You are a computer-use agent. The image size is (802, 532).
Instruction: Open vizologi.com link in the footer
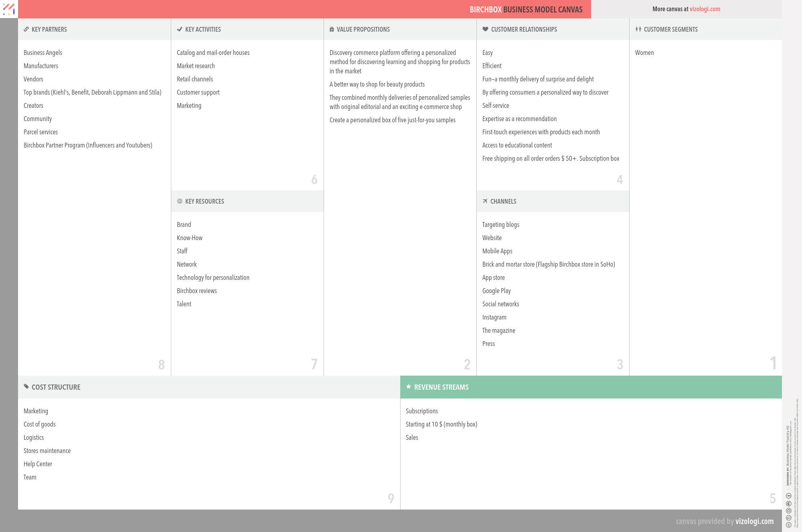(754, 521)
